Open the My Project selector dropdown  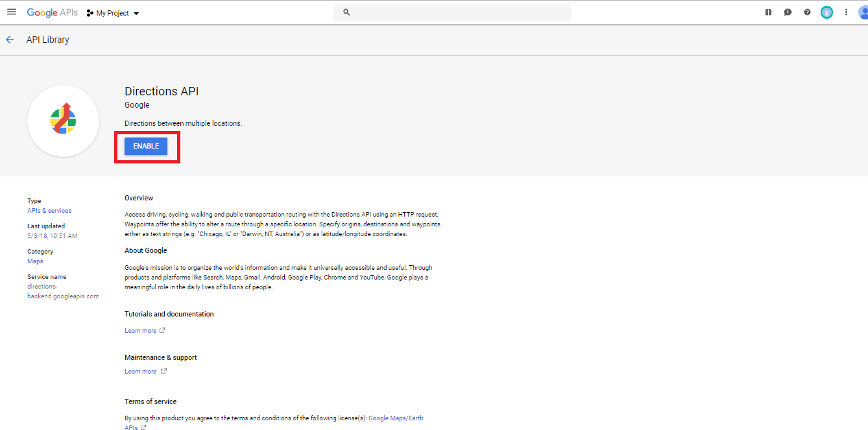click(x=113, y=13)
